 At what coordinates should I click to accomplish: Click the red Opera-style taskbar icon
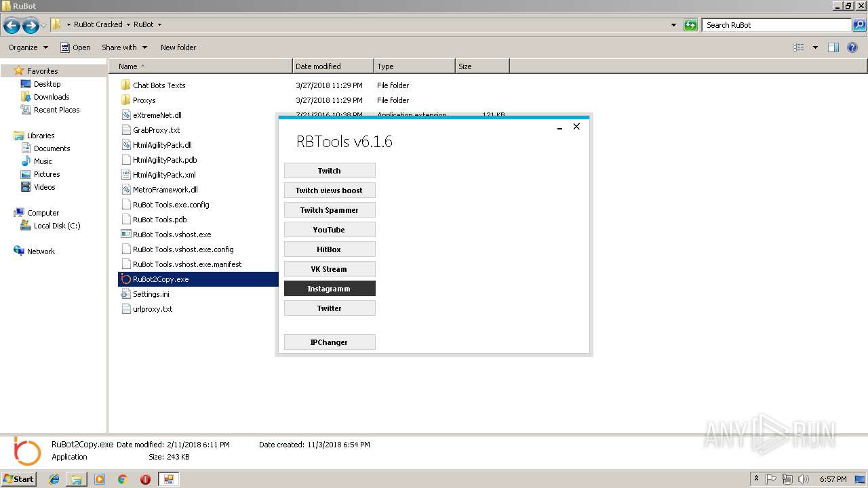[x=145, y=479]
